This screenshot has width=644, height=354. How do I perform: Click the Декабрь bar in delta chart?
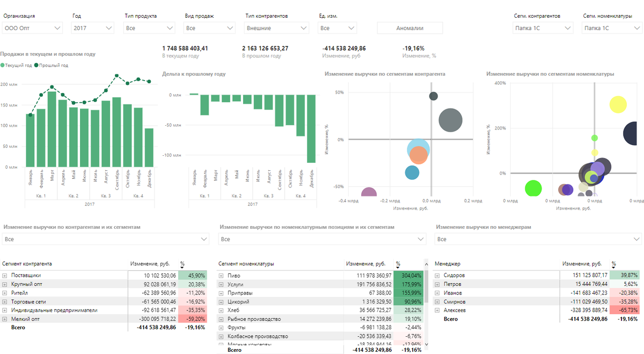pos(311,129)
